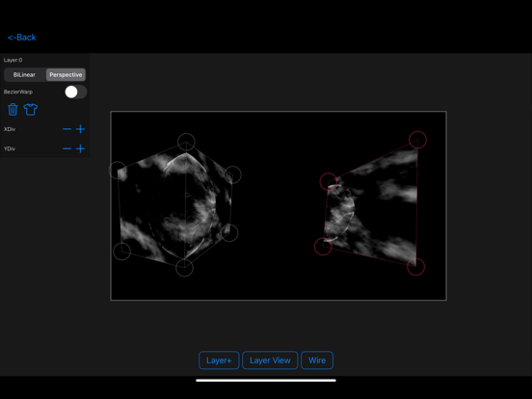The height and width of the screenshot is (399, 532).
Task: Decrease XDiv with the minus icon
Action: [66, 129]
